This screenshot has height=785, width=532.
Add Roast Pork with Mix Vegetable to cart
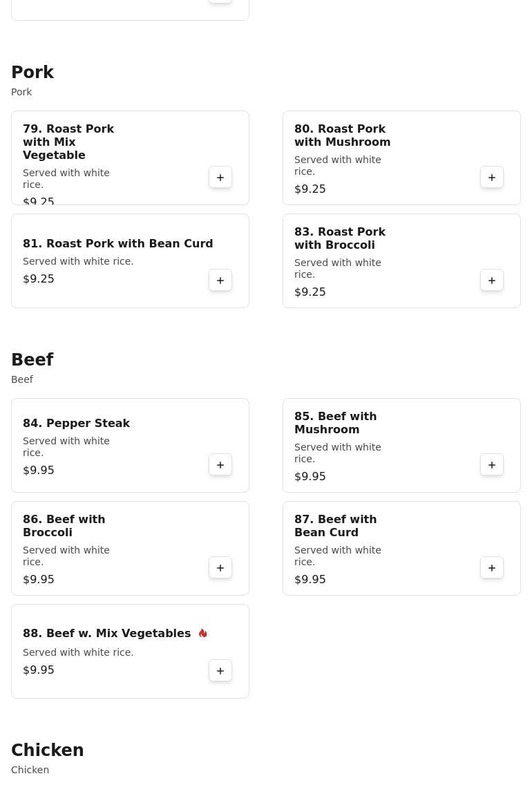click(x=220, y=178)
